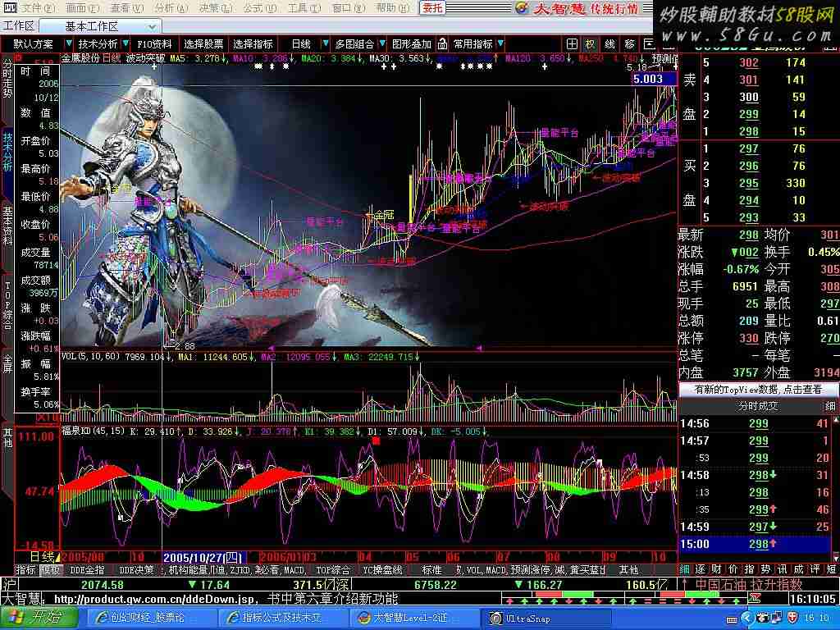Open the 窗口 menu

[349, 8]
